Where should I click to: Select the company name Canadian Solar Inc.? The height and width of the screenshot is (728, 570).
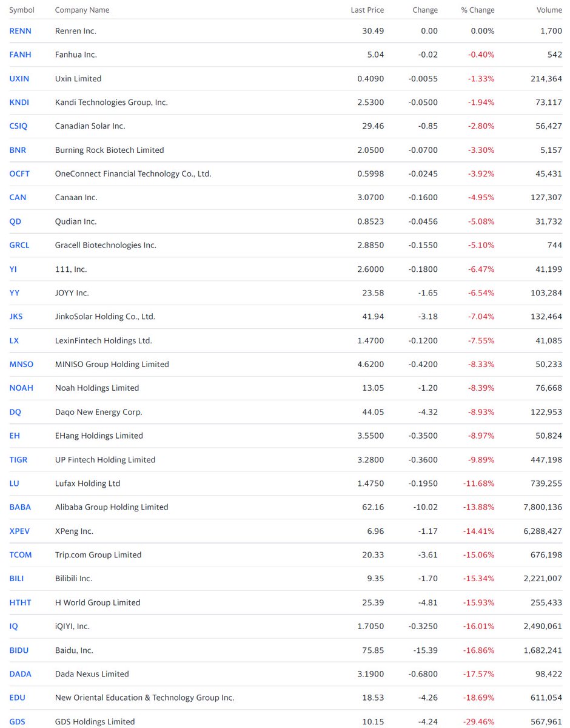tap(90, 126)
